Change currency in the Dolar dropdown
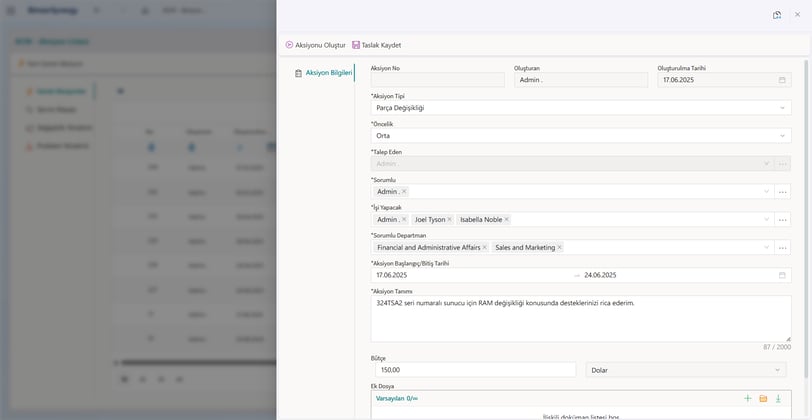Screen dimensions: 812x420 pyautogui.click(x=686, y=370)
